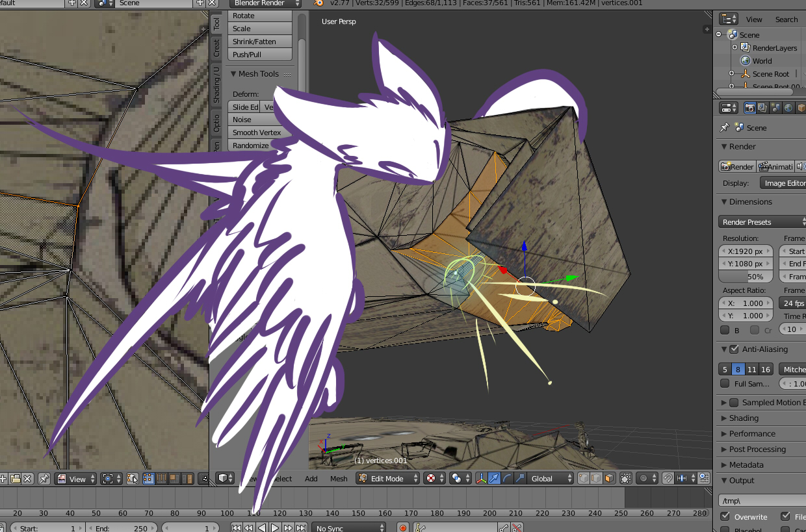The width and height of the screenshot is (806, 532).
Task: Select mesh vertex select mode
Action: pos(584,479)
